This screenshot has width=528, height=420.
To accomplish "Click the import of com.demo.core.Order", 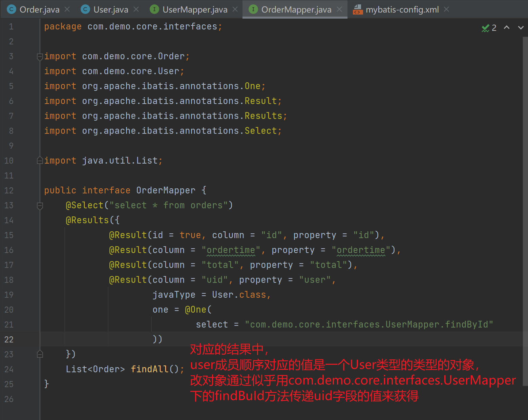I will pos(133,56).
